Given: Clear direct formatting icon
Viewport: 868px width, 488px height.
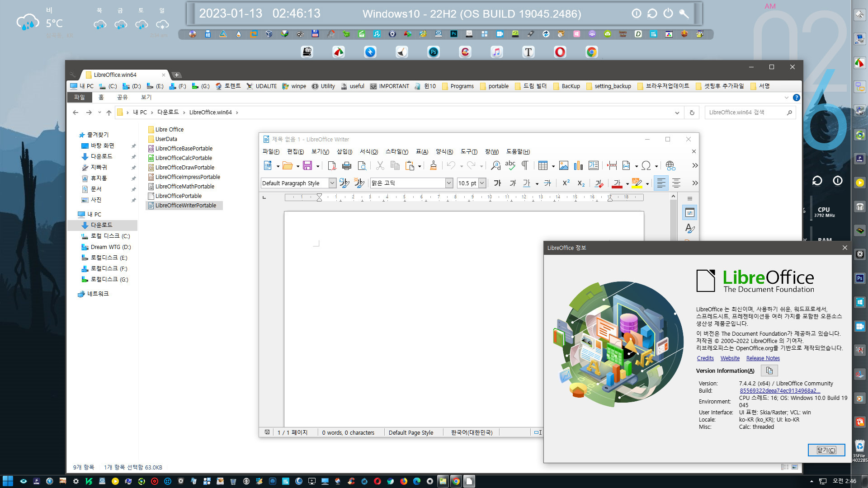Looking at the screenshot, I should [599, 183].
